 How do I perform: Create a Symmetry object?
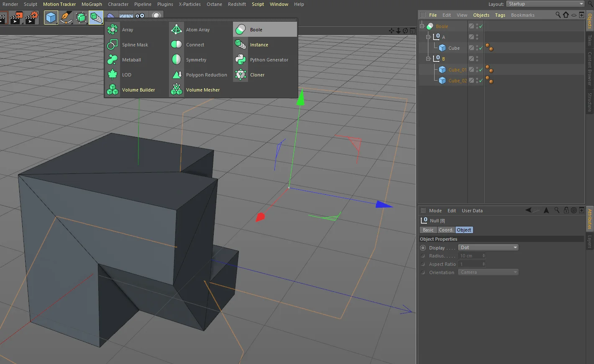201,60
